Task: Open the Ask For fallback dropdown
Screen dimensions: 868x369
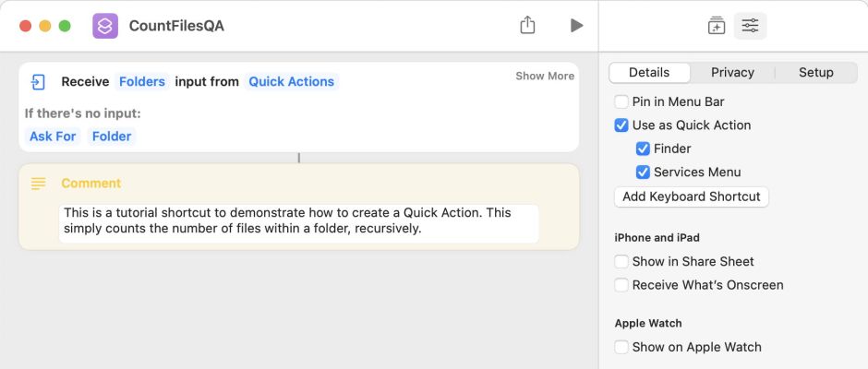Action: (53, 137)
